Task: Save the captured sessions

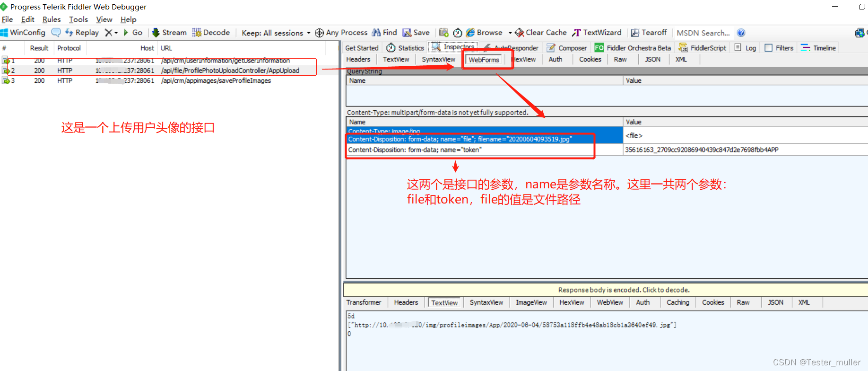Action: (x=416, y=33)
